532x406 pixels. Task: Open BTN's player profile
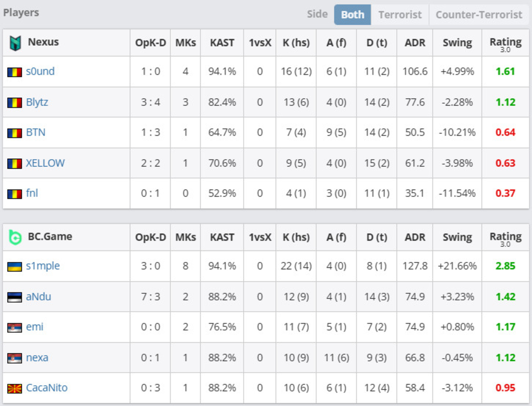click(35, 132)
